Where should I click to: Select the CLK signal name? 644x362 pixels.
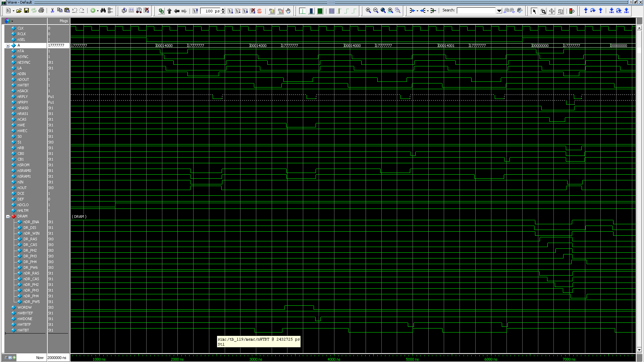coord(20,28)
